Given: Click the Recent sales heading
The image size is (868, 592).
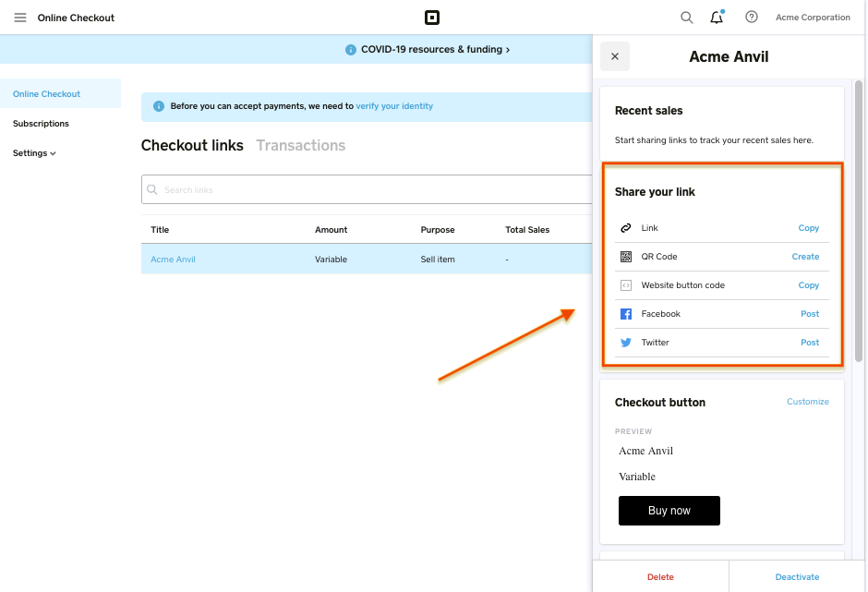Looking at the screenshot, I should [x=649, y=111].
